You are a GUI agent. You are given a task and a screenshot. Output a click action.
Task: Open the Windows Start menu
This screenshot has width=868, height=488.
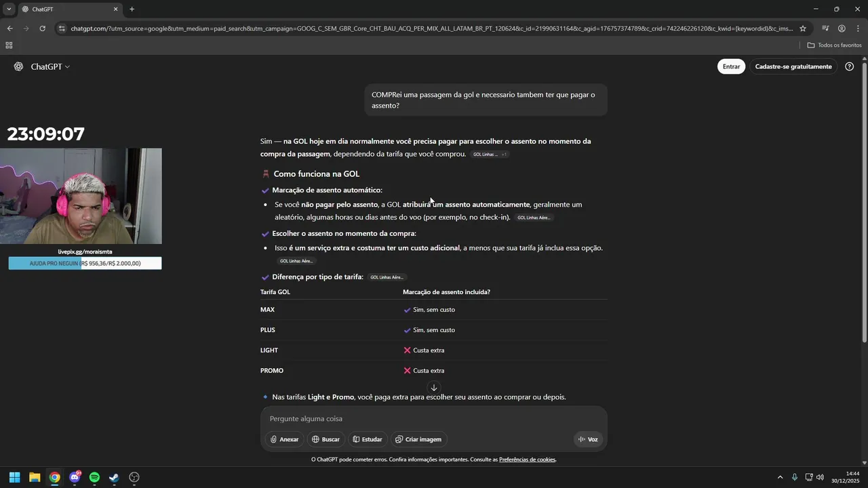point(14,477)
